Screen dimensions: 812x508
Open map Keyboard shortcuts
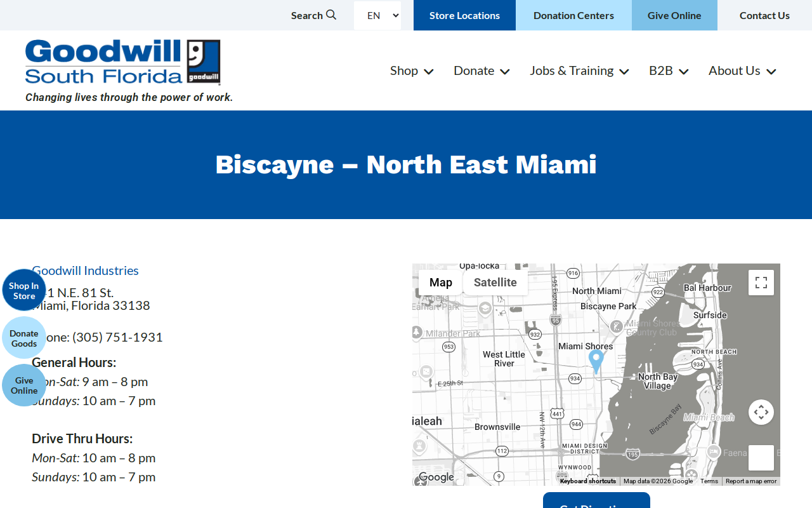tap(587, 481)
